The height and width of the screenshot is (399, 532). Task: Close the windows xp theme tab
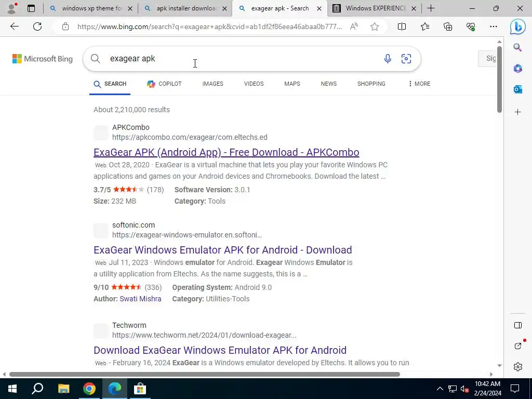tap(130, 8)
